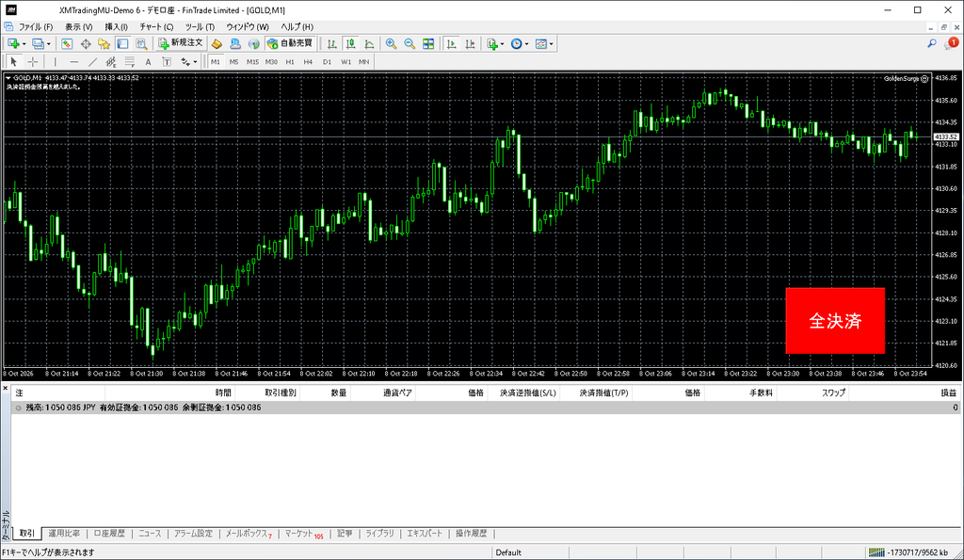Toggle chart shift from right edge

[x=471, y=43]
